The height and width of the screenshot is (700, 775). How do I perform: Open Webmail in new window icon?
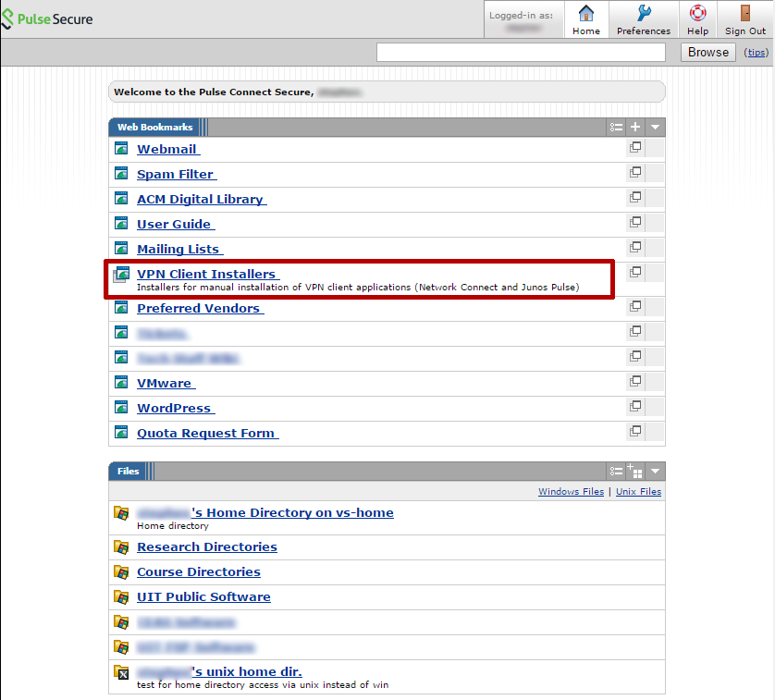pos(635,147)
